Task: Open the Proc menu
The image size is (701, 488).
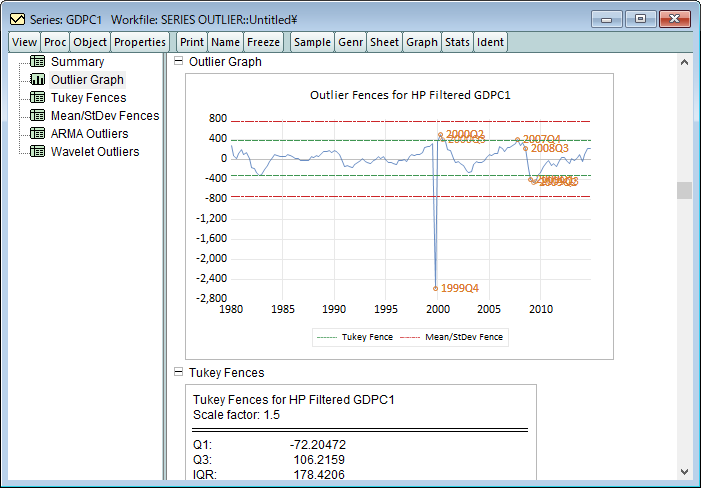Action: point(55,42)
